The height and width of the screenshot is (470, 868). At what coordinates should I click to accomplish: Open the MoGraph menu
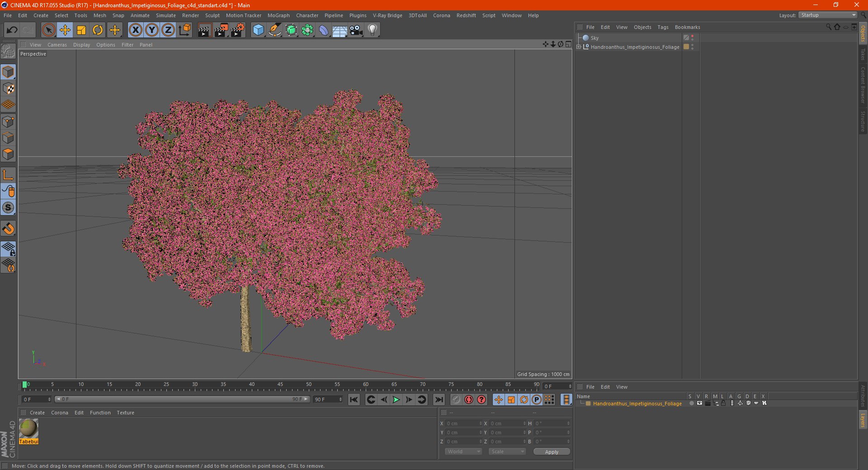[x=278, y=15]
